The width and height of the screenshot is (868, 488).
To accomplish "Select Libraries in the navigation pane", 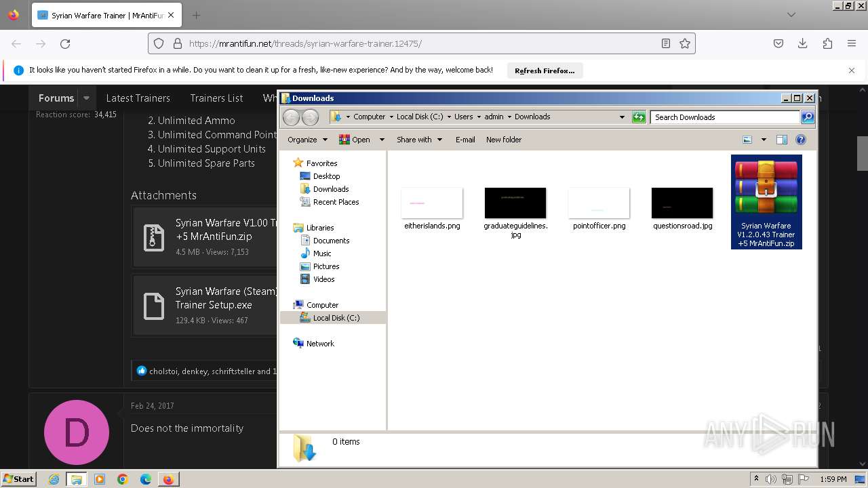I will pyautogui.click(x=320, y=228).
